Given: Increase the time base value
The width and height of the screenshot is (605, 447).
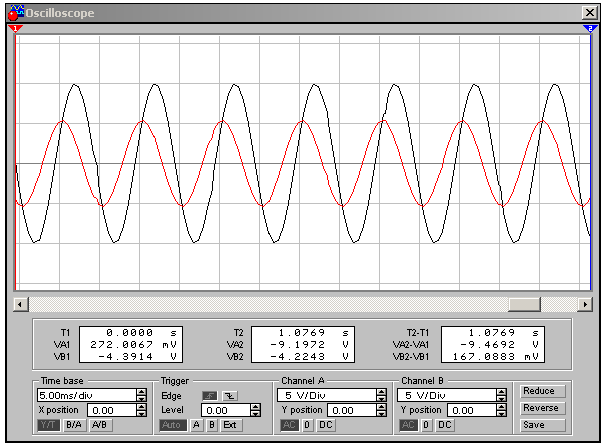Looking at the screenshot, I should (142, 392).
